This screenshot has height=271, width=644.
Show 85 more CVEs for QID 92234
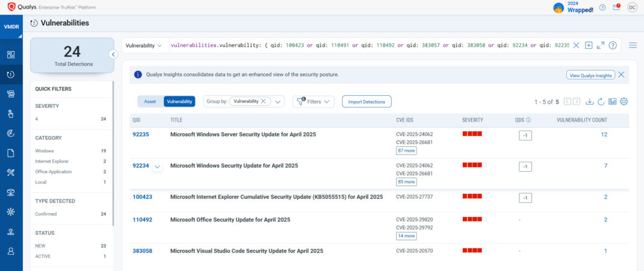[x=406, y=182]
